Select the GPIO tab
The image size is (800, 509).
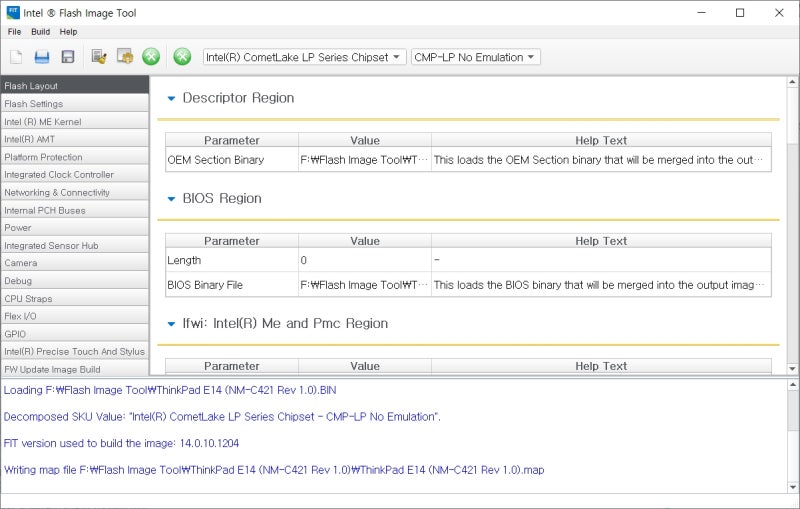click(74, 334)
